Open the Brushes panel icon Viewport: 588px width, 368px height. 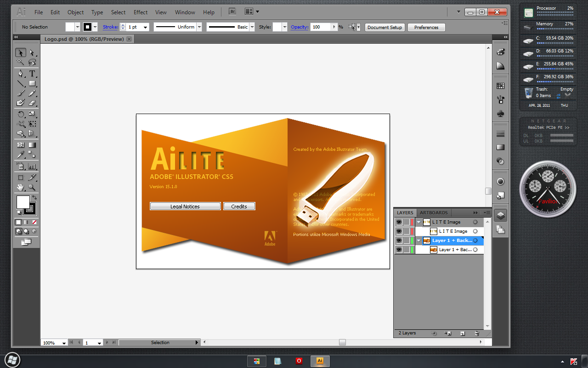click(x=501, y=99)
